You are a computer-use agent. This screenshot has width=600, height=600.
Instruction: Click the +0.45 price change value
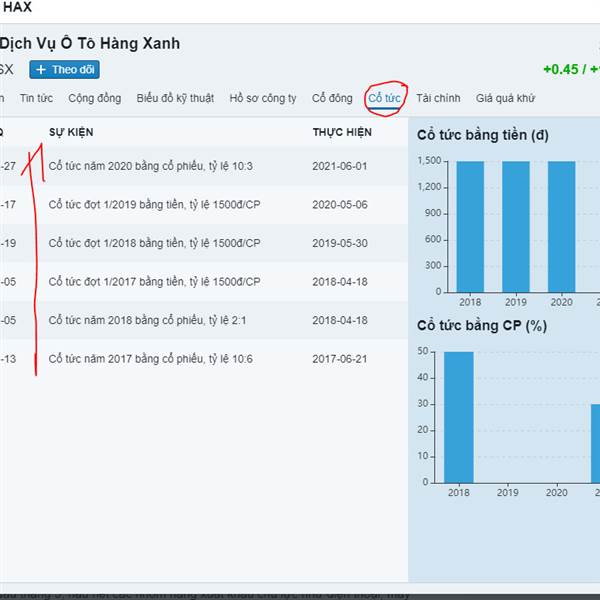[561, 70]
